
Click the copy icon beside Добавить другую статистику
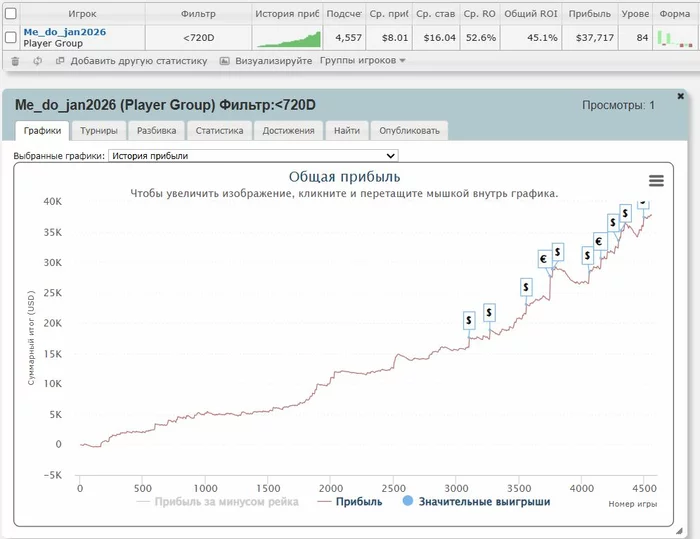click(x=60, y=61)
